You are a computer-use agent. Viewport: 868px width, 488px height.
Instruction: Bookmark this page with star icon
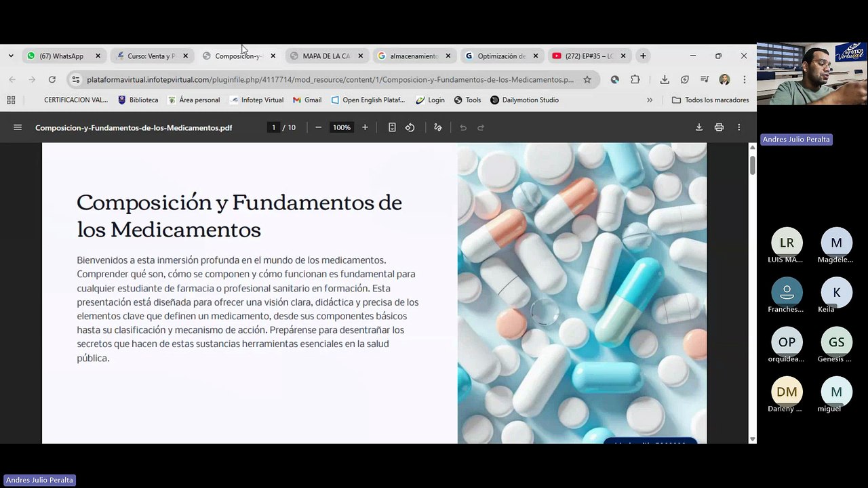(x=587, y=79)
